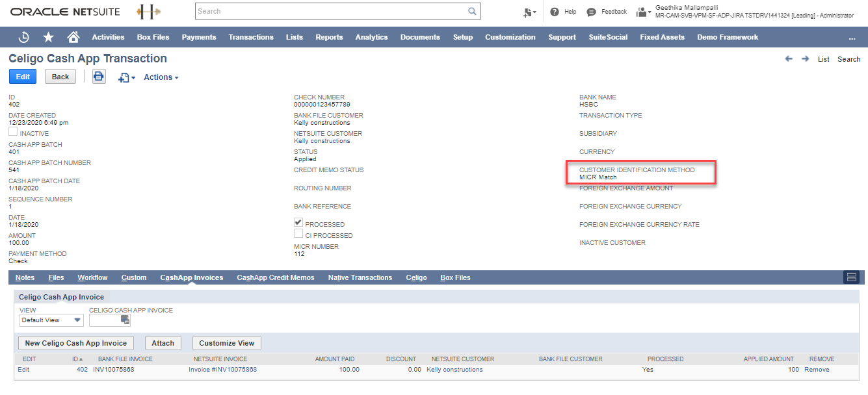
Task: Open the List link
Action: click(x=824, y=59)
